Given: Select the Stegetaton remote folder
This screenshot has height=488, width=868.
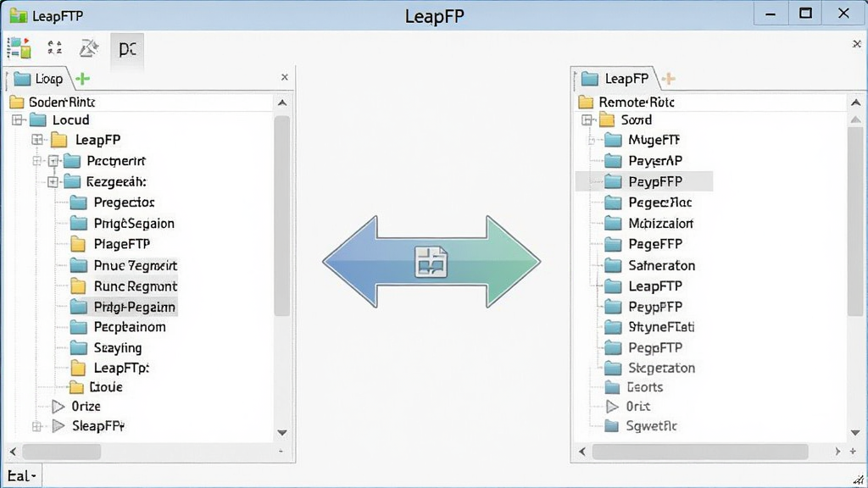Looking at the screenshot, I should 649,368.
